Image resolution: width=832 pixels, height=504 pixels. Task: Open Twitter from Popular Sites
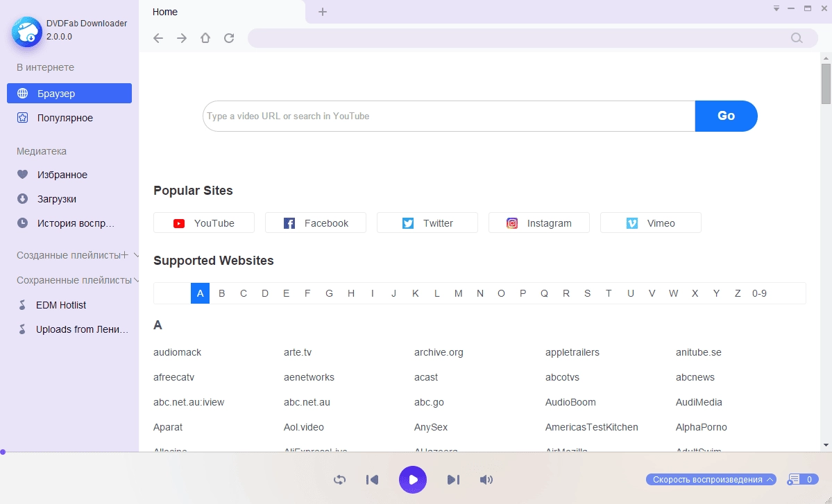427,223
